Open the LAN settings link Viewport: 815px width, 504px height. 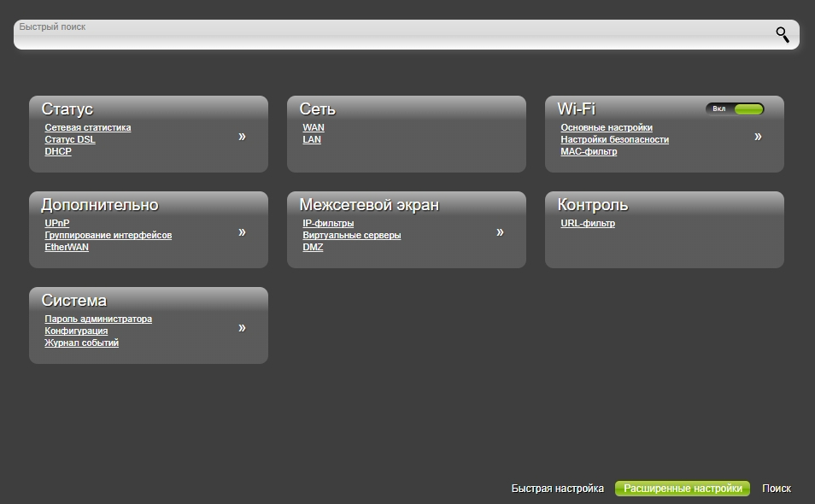(312, 140)
